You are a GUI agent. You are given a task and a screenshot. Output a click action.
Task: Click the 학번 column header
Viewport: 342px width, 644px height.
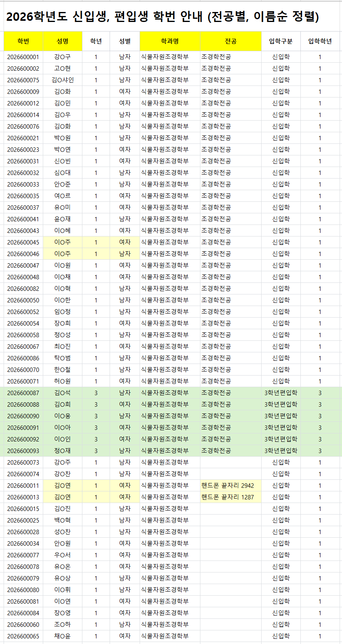[23, 41]
